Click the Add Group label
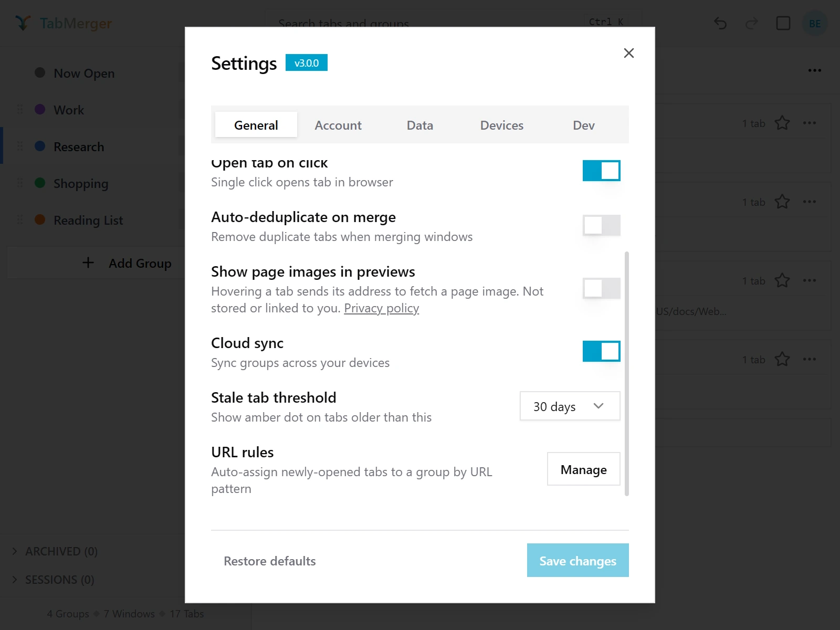The image size is (840, 630). pos(140,263)
